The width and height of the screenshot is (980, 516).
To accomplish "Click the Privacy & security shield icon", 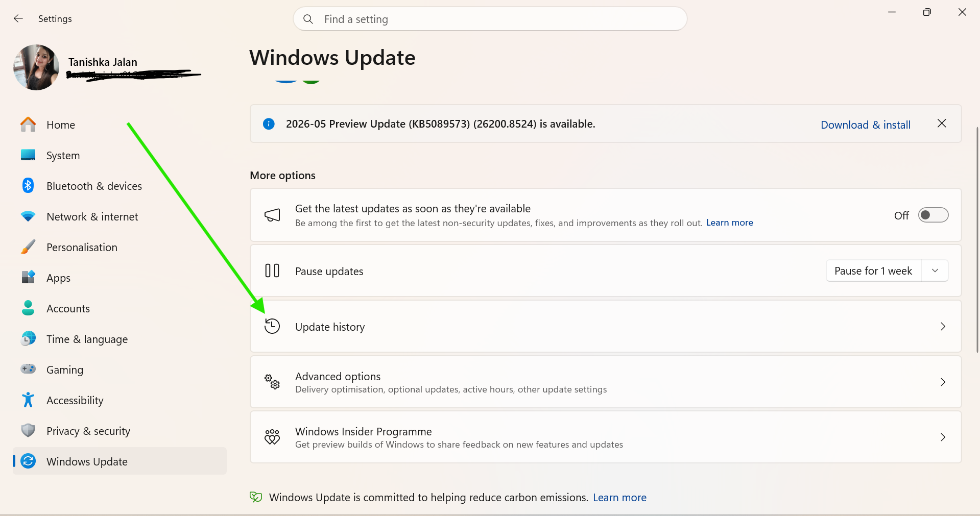I will pyautogui.click(x=28, y=430).
